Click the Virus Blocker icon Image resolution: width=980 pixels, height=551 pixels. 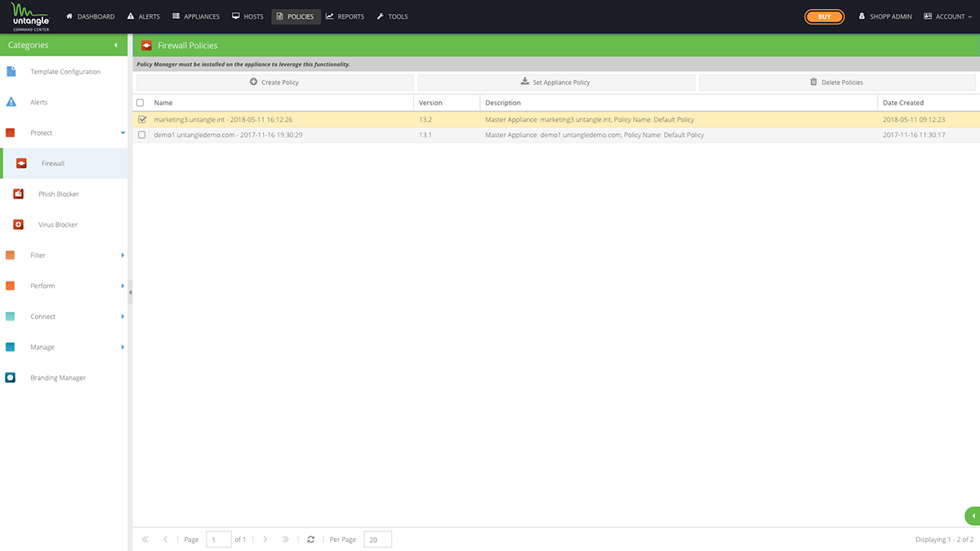point(19,224)
